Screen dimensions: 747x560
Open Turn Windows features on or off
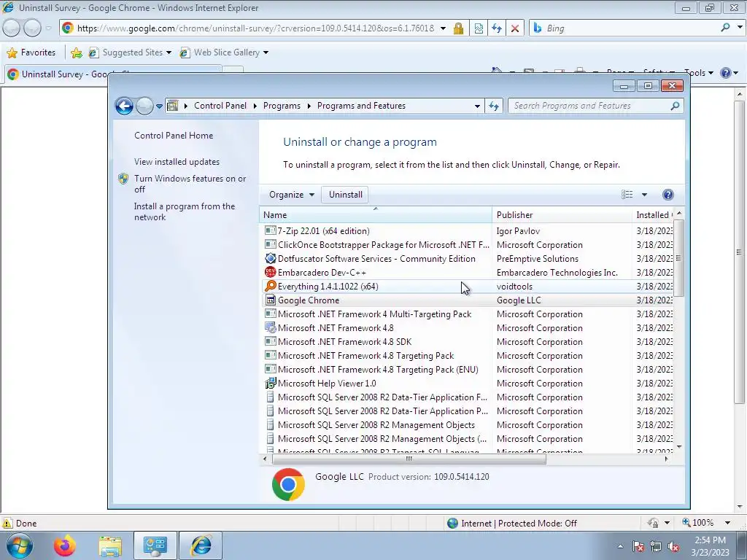point(190,184)
